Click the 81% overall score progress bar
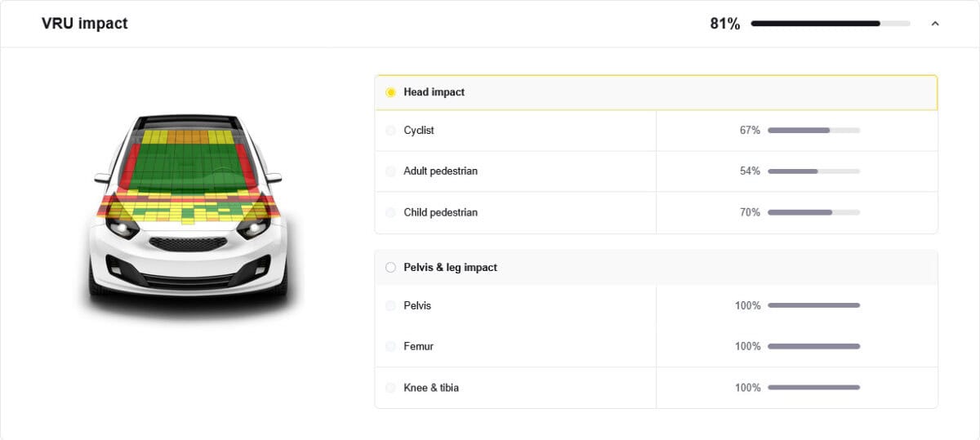 tap(831, 24)
